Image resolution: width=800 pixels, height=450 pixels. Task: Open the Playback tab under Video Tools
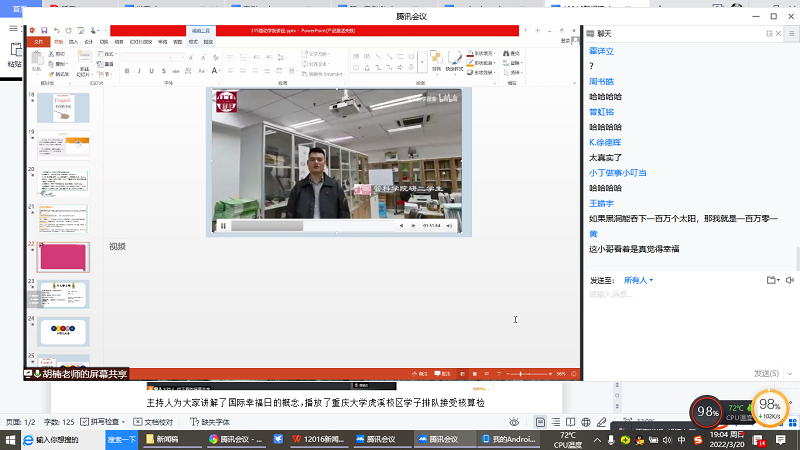pos(208,42)
